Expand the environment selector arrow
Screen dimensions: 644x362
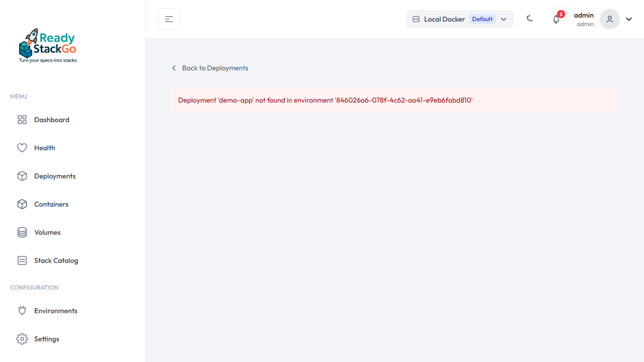(504, 19)
